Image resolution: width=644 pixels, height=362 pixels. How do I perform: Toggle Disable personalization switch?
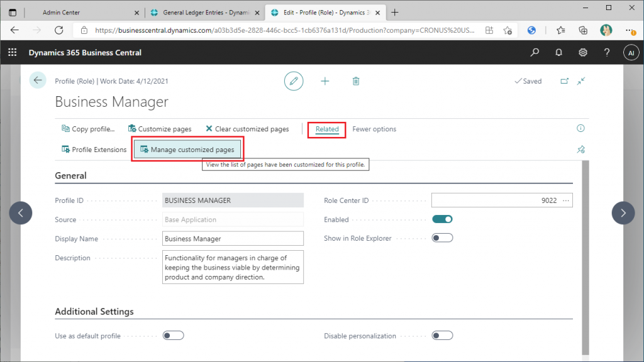[442, 336]
